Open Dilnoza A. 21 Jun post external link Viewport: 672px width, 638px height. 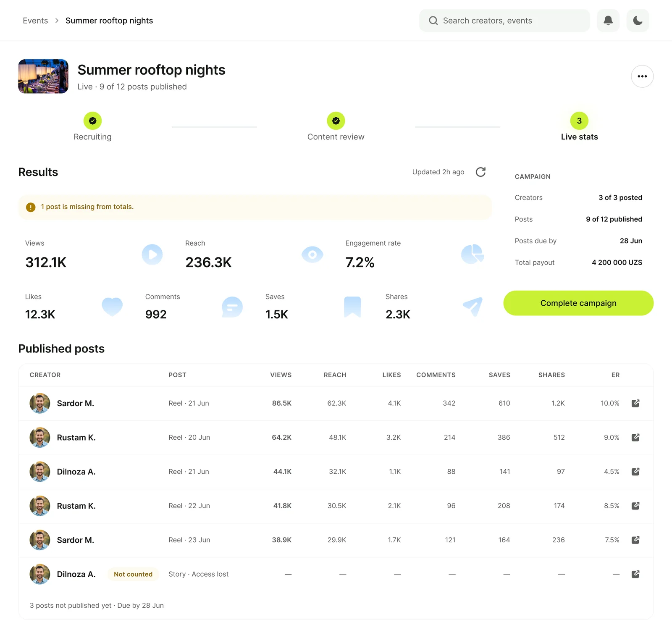[x=635, y=472]
